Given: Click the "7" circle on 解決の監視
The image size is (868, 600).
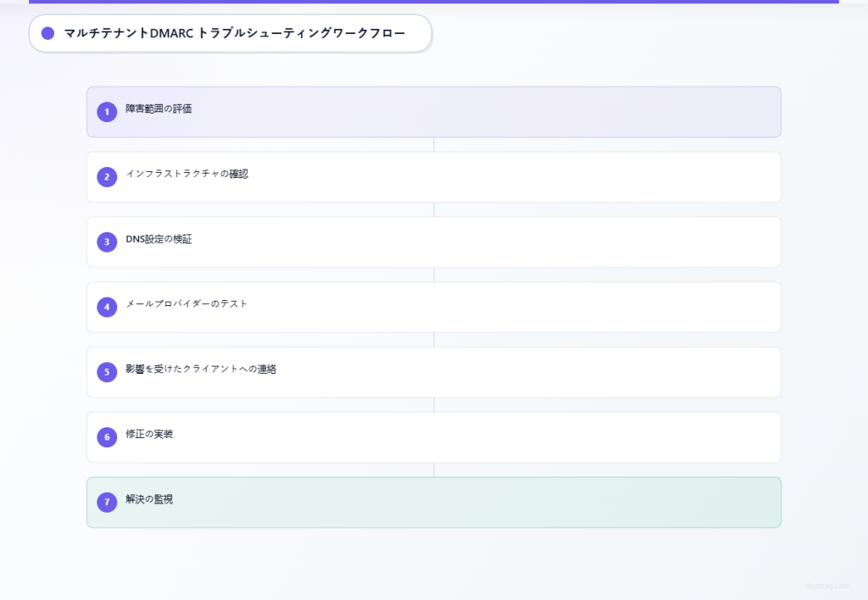Looking at the screenshot, I should [x=106, y=502].
